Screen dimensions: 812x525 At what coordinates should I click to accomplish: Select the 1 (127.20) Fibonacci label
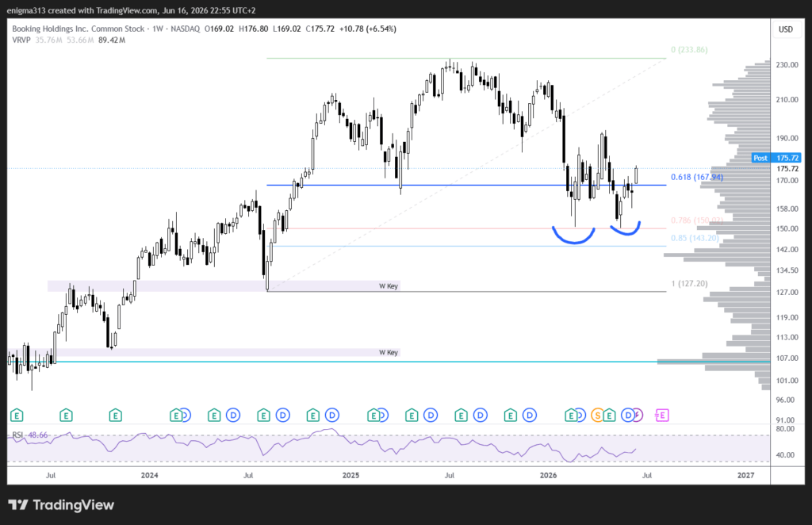tap(689, 284)
